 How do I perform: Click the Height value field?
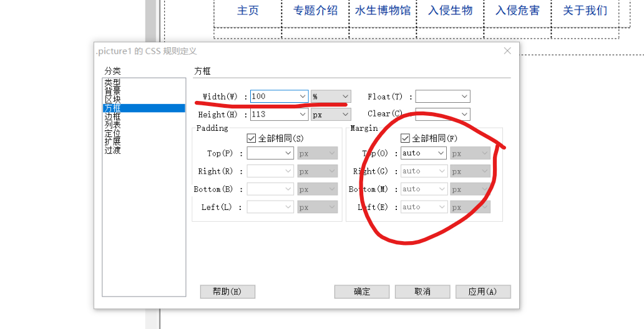click(x=280, y=115)
